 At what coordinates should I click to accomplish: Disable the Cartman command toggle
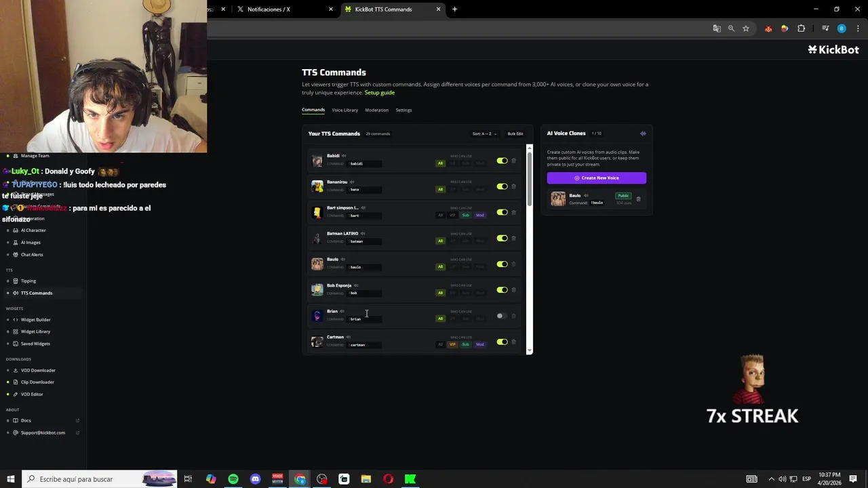pos(502,342)
